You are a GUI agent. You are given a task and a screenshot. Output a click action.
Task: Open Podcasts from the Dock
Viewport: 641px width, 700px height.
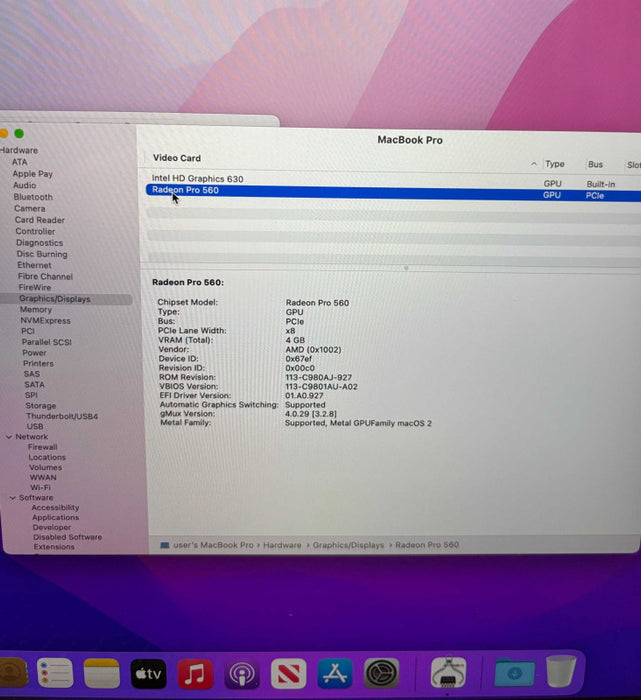pyautogui.click(x=241, y=674)
